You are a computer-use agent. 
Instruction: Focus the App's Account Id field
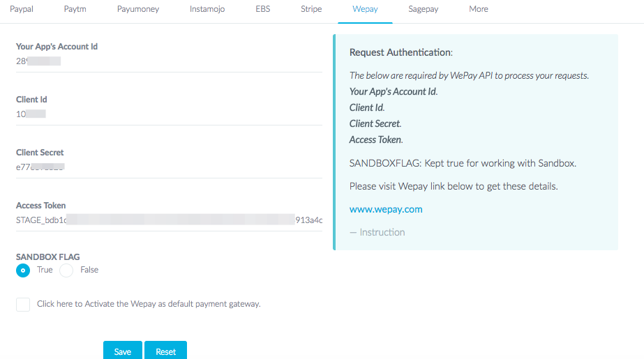[169, 61]
